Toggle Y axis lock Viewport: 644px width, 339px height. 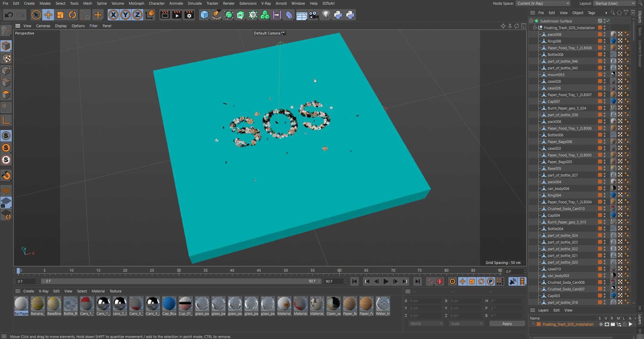pyautogui.click(x=125, y=15)
